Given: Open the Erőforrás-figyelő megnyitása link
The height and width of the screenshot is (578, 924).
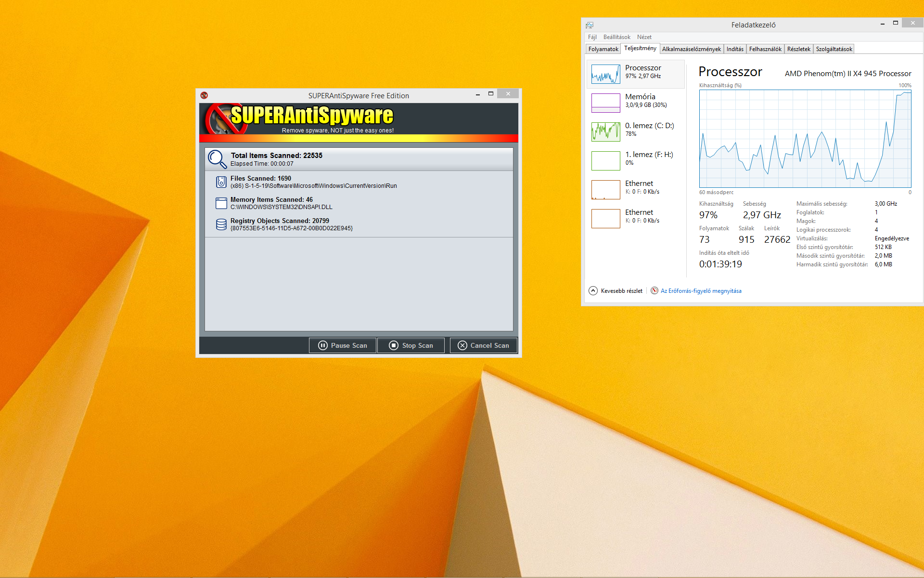Looking at the screenshot, I should [x=700, y=291].
